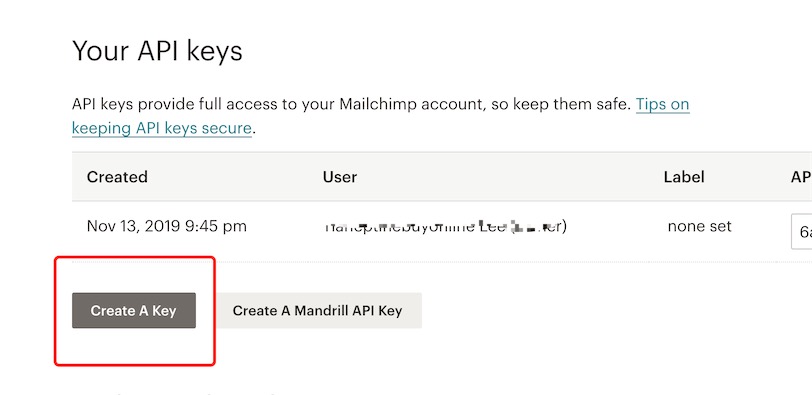Click the phrase 'so keep them safe'
The width and height of the screenshot is (812, 395).
tap(560, 104)
